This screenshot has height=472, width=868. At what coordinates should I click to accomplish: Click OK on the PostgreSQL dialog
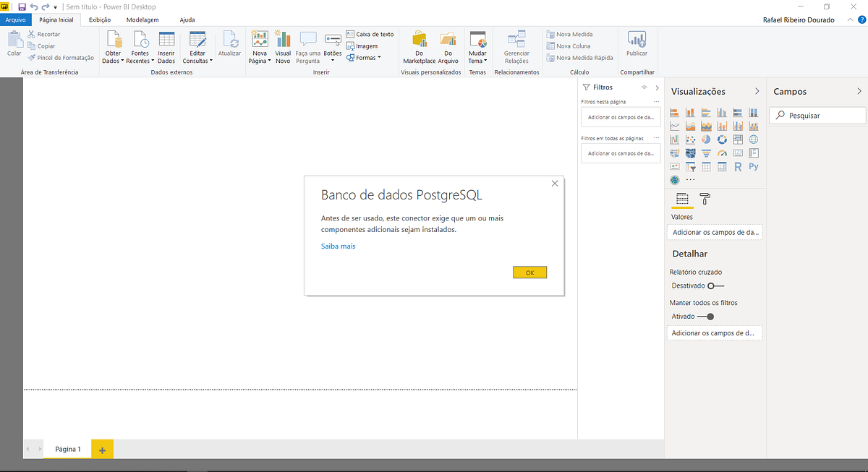[529, 272]
